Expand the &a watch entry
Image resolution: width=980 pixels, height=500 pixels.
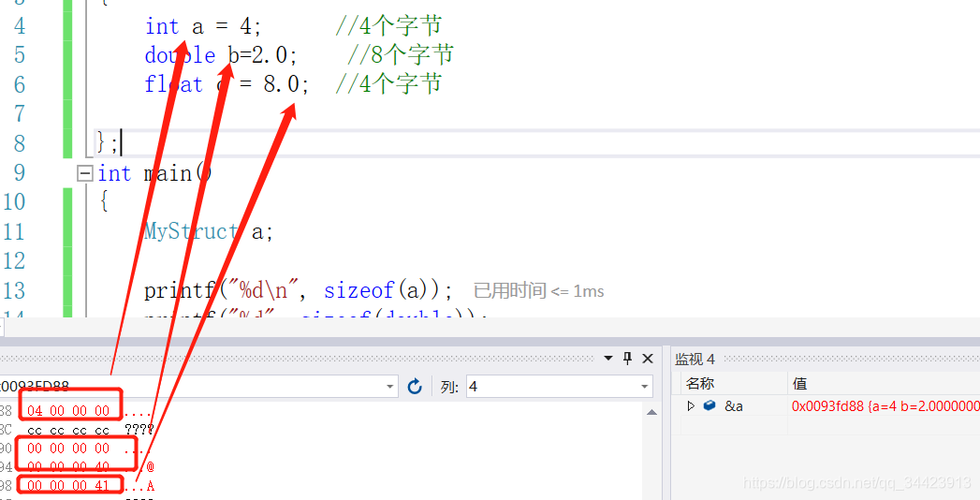(691, 405)
